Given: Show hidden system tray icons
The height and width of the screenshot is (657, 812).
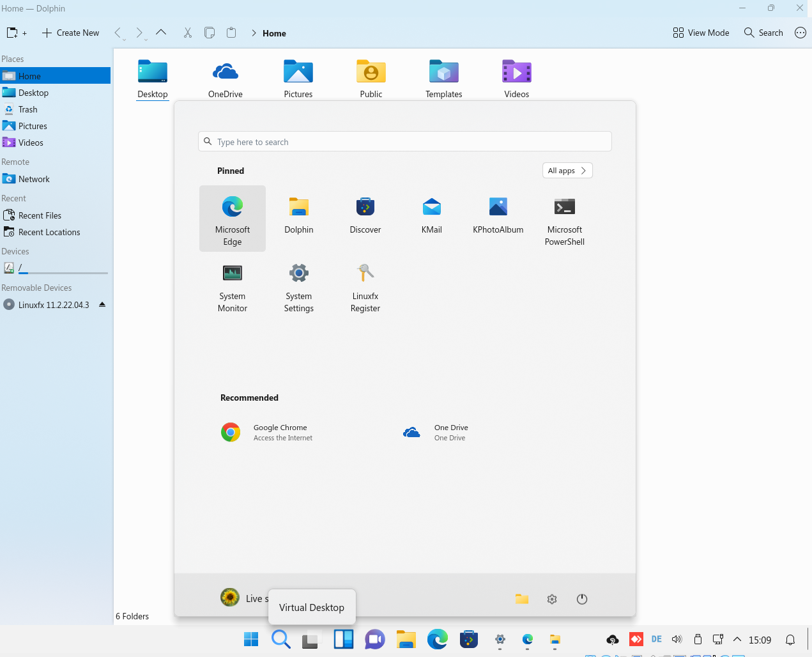Looking at the screenshot, I should point(737,639).
